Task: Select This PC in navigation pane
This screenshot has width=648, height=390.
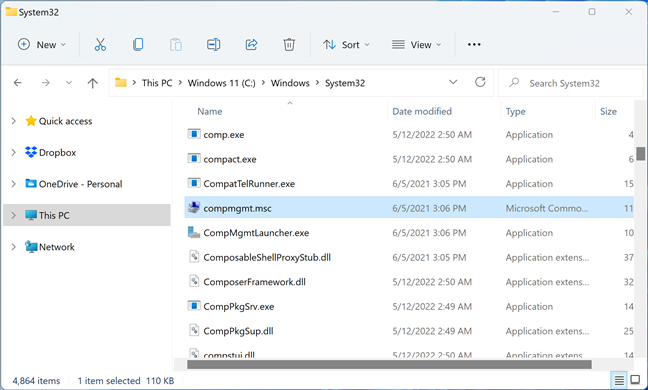Action: pos(87,215)
